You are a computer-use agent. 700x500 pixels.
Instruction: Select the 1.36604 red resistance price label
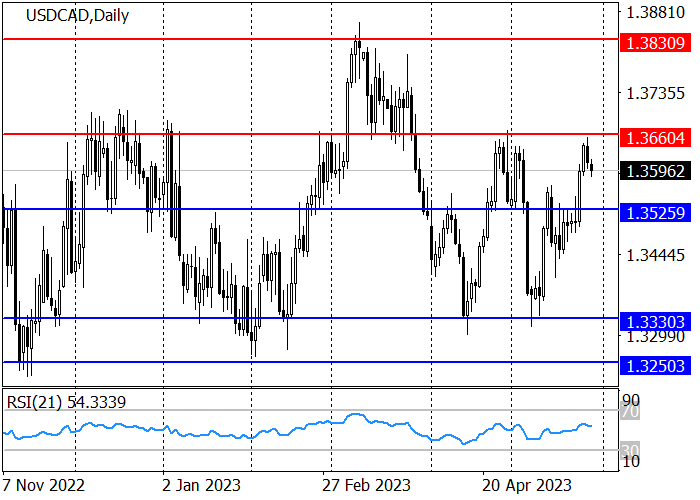point(655,138)
